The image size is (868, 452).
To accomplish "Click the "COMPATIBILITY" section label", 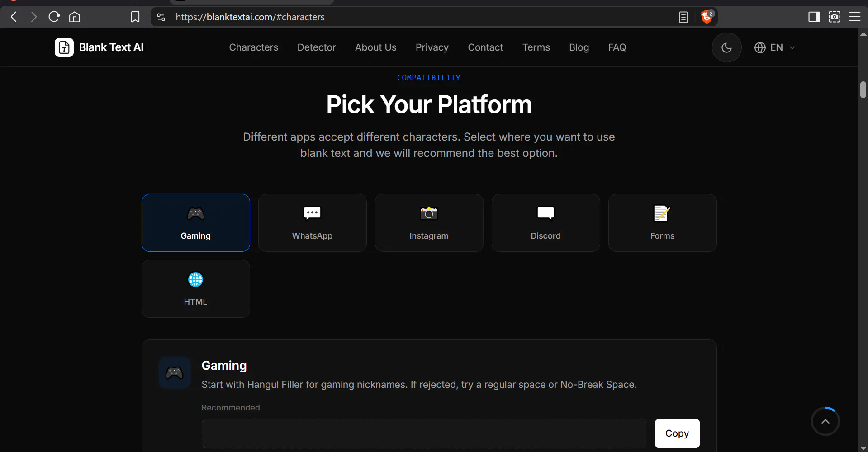I will 429,78.
